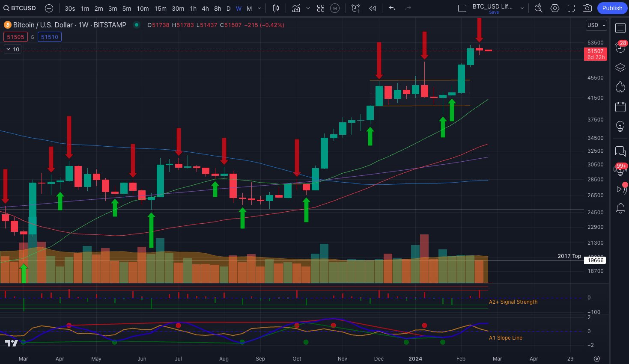629x364 pixels.
Task: Expand the time interval dropdown chevron
Action: click(x=259, y=8)
